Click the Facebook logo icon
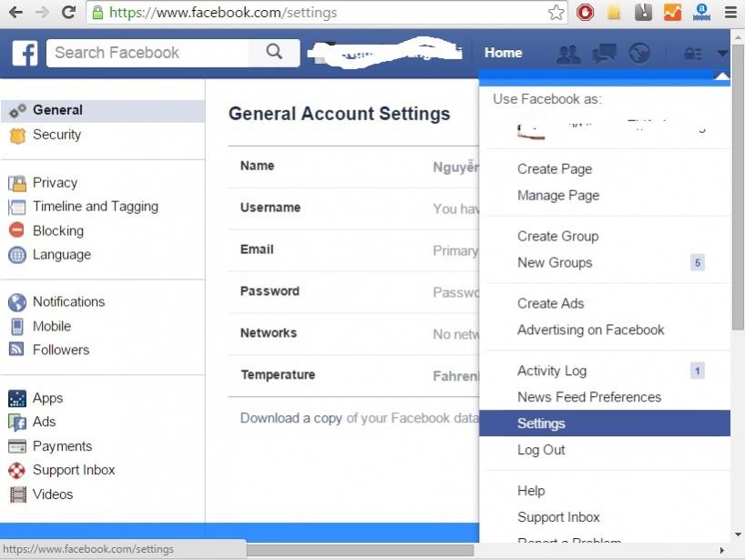The height and width of the screenshot is (560, 745). (x=25, y=53)
